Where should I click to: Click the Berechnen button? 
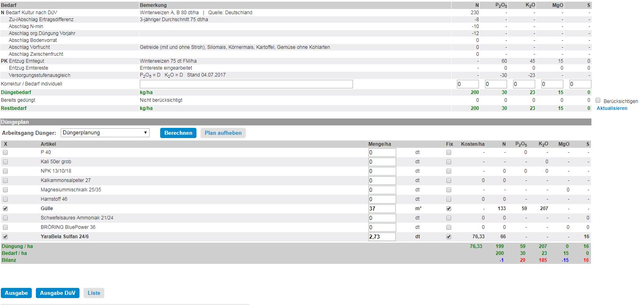(178, 133)
